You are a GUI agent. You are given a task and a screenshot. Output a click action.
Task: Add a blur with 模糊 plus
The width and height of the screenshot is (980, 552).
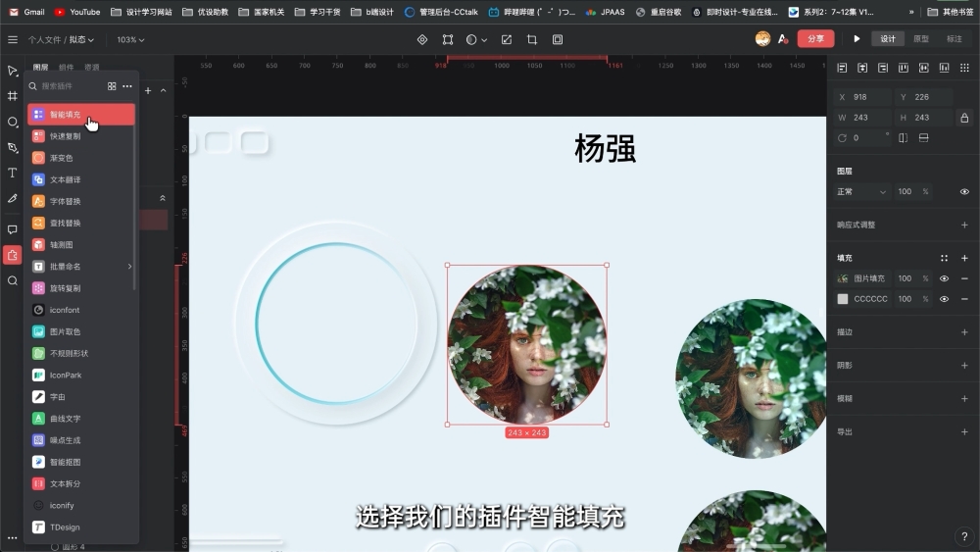click(x=964, y=398)
